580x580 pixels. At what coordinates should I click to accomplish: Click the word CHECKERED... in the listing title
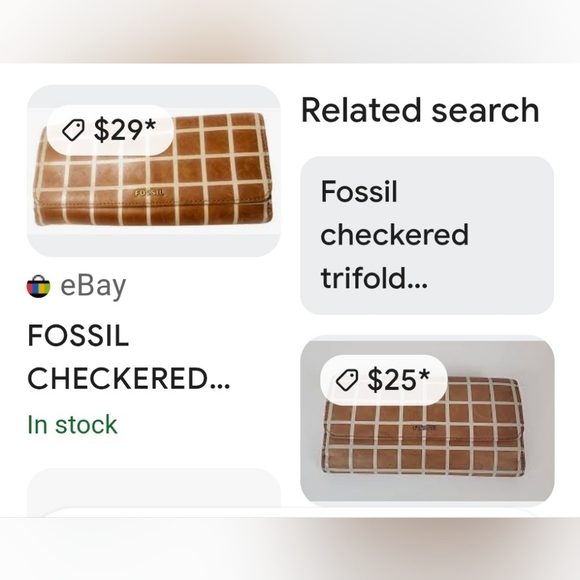[128, 378]
